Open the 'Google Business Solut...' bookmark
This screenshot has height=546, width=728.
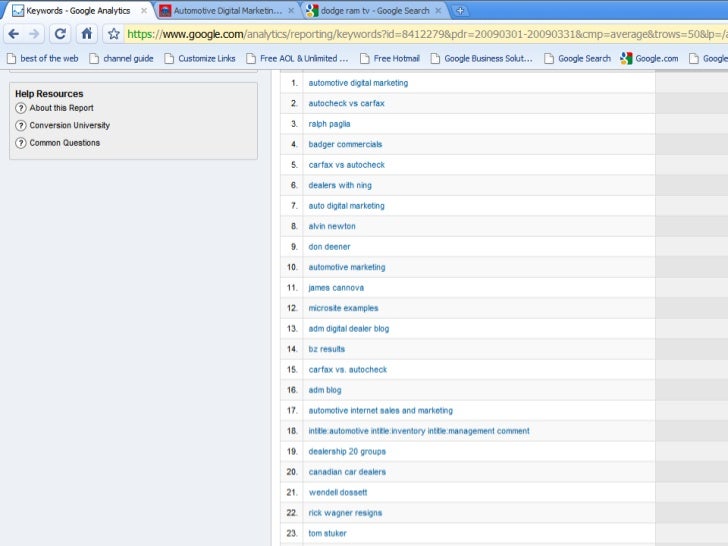click(482, 58)
